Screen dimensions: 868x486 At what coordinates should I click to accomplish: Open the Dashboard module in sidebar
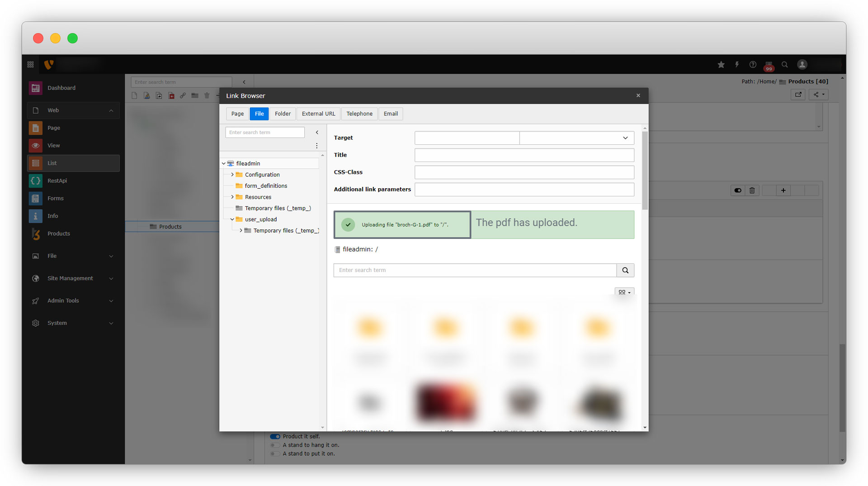point(61,88)
